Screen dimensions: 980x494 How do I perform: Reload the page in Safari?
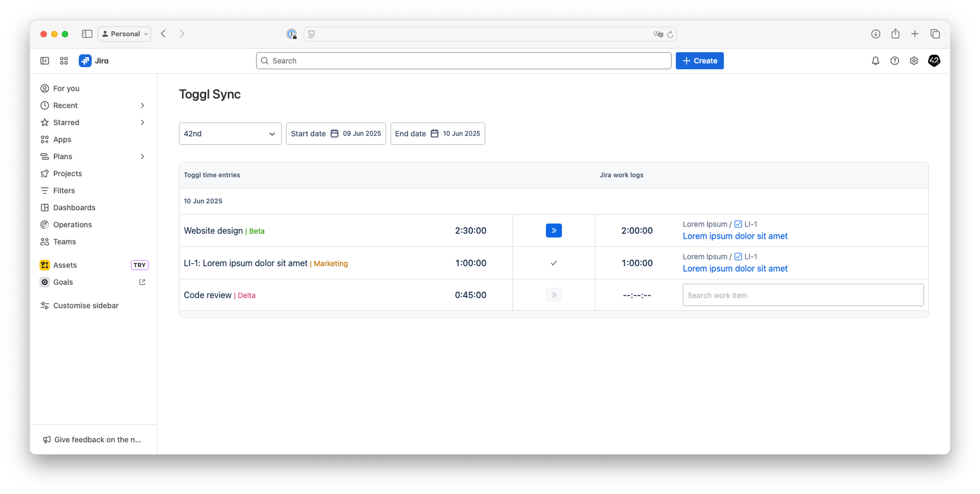670,34
